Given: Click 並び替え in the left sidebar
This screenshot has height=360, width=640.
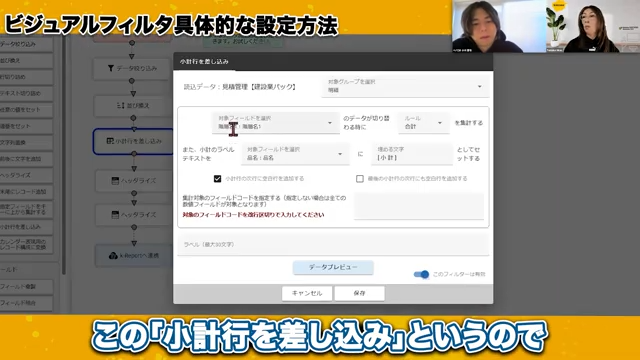Looking at the screenshot, I should tap(25, 60).
